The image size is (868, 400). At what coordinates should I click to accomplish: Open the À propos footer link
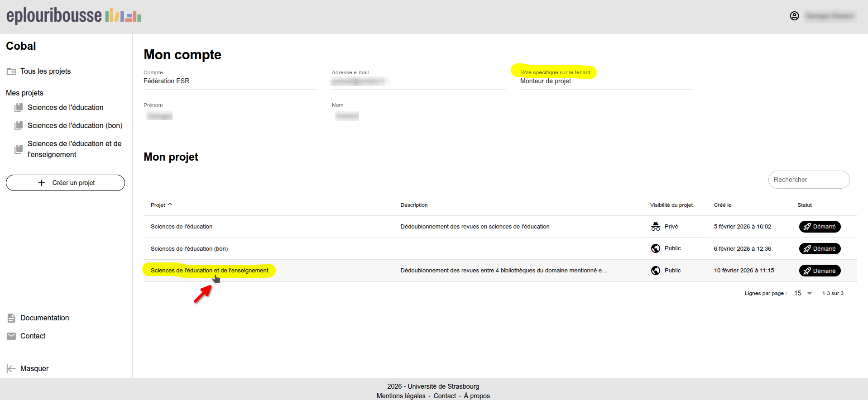[x=476, y=396]
